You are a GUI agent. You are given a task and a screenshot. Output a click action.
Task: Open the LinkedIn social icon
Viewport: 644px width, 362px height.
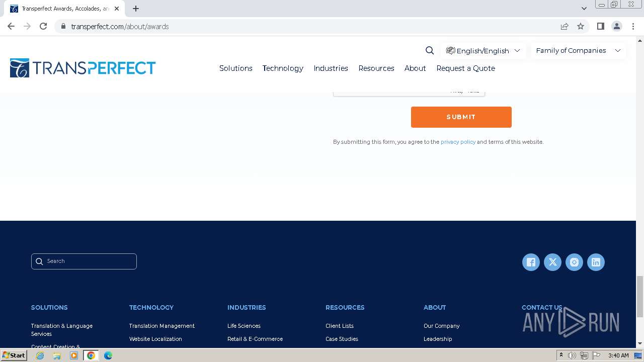click(x=596, y=262)
